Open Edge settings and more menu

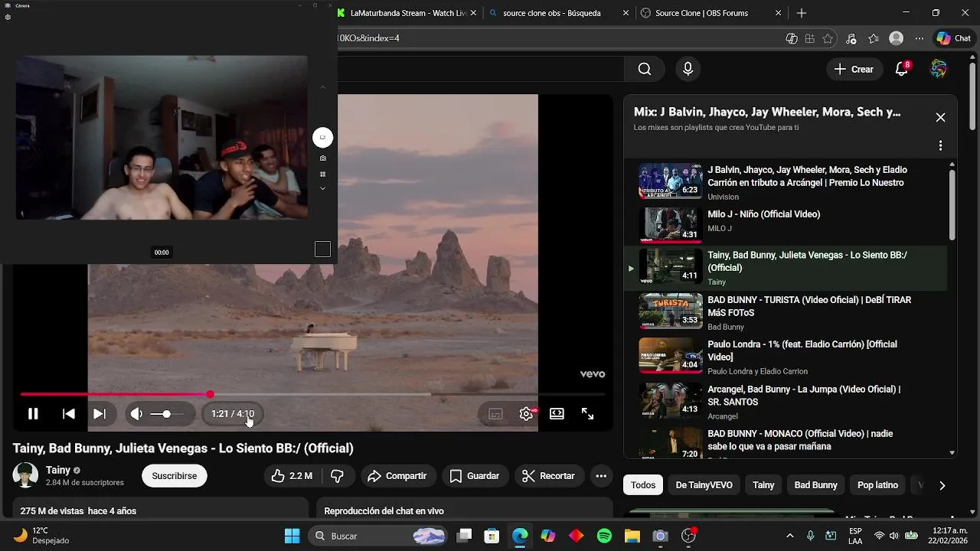[x=920, y=38]
